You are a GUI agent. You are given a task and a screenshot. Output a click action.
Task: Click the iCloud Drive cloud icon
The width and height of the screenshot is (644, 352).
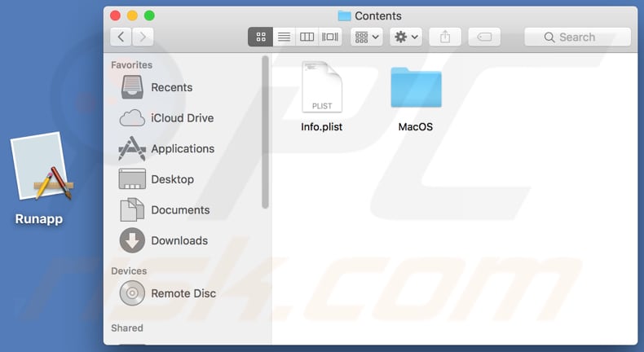tap(132, 118)
